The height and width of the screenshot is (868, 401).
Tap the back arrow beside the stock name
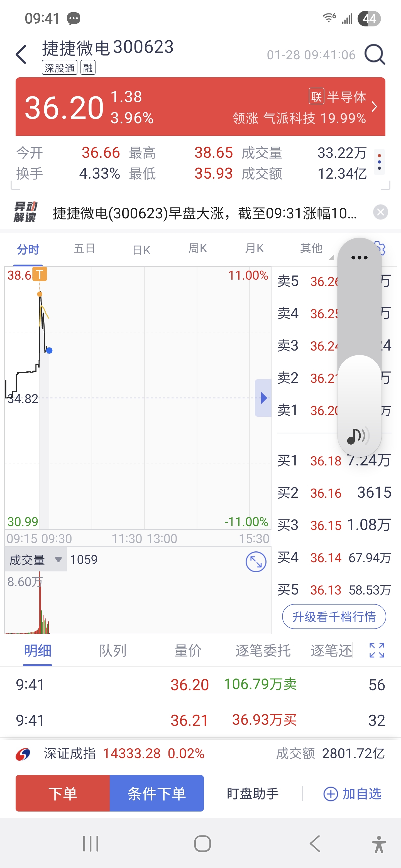pos(21,54)
